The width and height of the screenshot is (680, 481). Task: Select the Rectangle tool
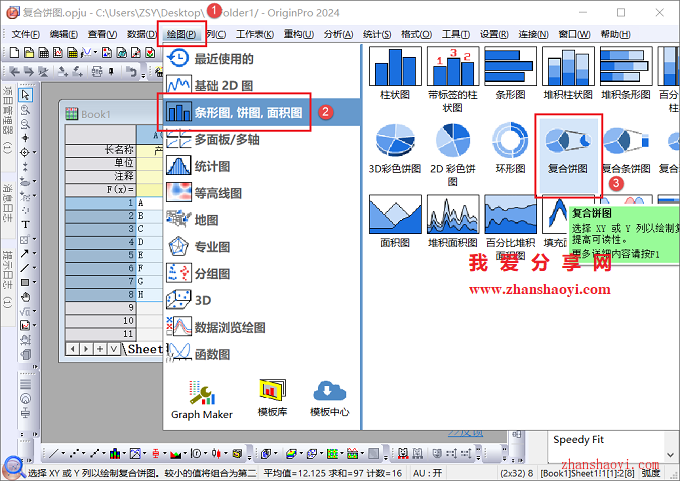[25, 282]
